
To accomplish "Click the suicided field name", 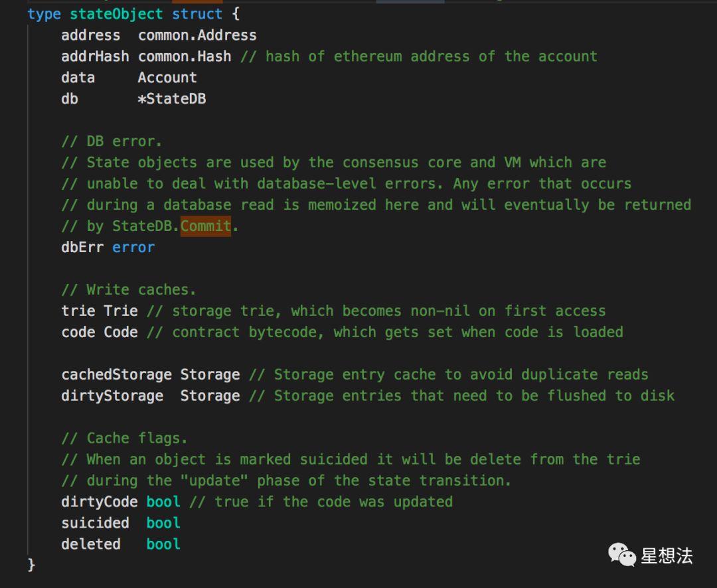I will click(95, 522).
